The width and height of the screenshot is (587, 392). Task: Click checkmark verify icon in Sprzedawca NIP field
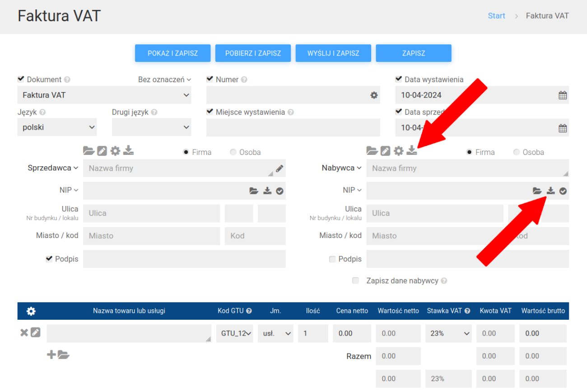coord(280,191)
